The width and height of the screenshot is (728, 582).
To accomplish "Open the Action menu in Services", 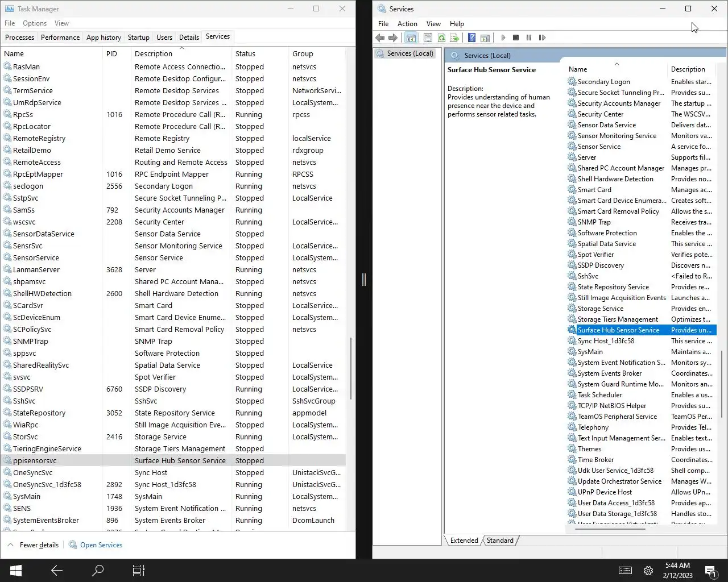I will pyautogui.click(x=407, y=24).
